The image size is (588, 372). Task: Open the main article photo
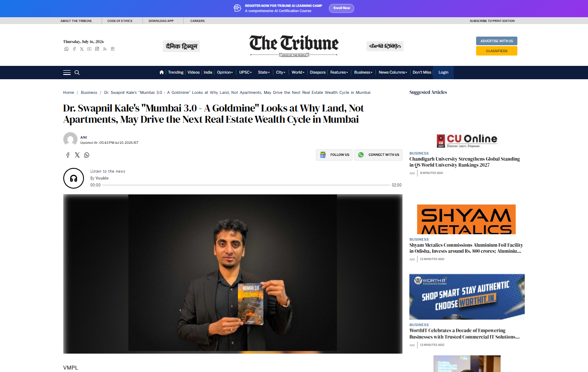pyautogui.click(x=233, y=274)
